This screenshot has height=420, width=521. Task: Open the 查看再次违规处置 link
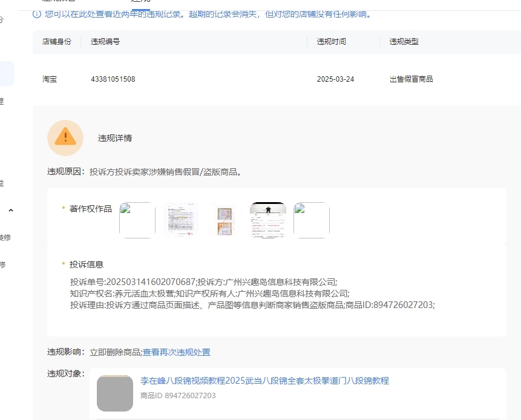coord(176,352)
